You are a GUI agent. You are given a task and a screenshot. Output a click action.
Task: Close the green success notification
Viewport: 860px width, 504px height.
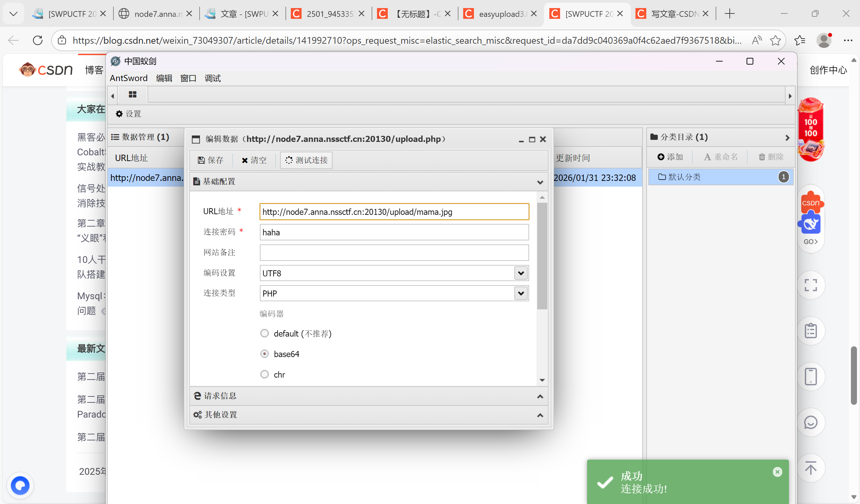tap(777, 472)
